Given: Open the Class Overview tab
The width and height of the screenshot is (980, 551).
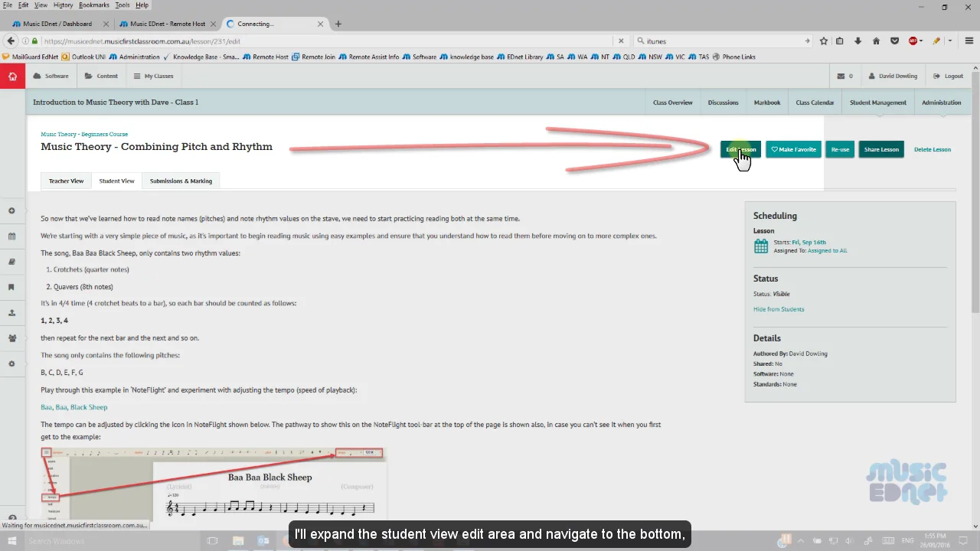Looking at the screenshot, I should click(x=672, y=103).
